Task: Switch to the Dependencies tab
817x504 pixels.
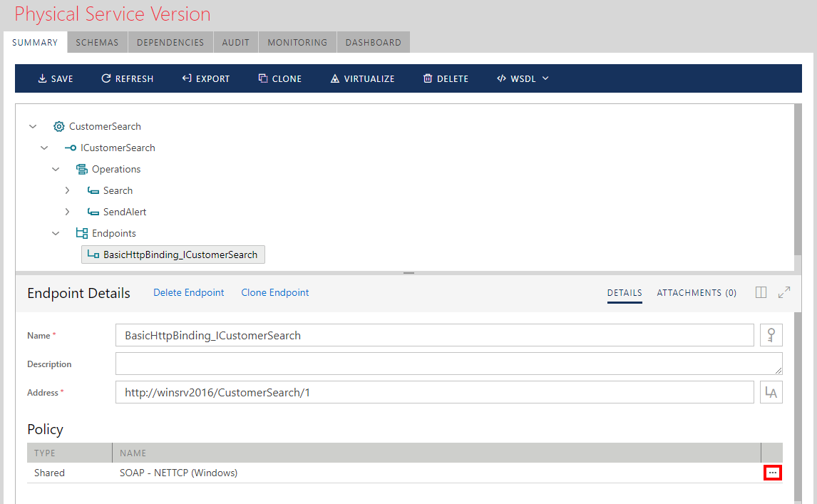Action: coord(170,42)
